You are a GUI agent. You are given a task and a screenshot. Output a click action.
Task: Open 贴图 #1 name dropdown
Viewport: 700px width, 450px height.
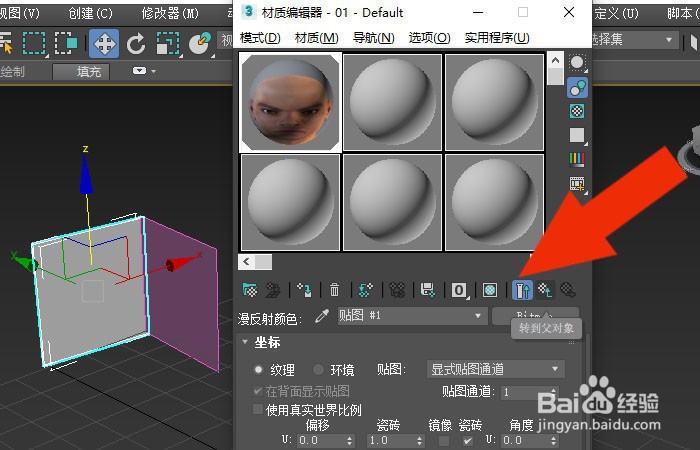click(x=412, y=316)
